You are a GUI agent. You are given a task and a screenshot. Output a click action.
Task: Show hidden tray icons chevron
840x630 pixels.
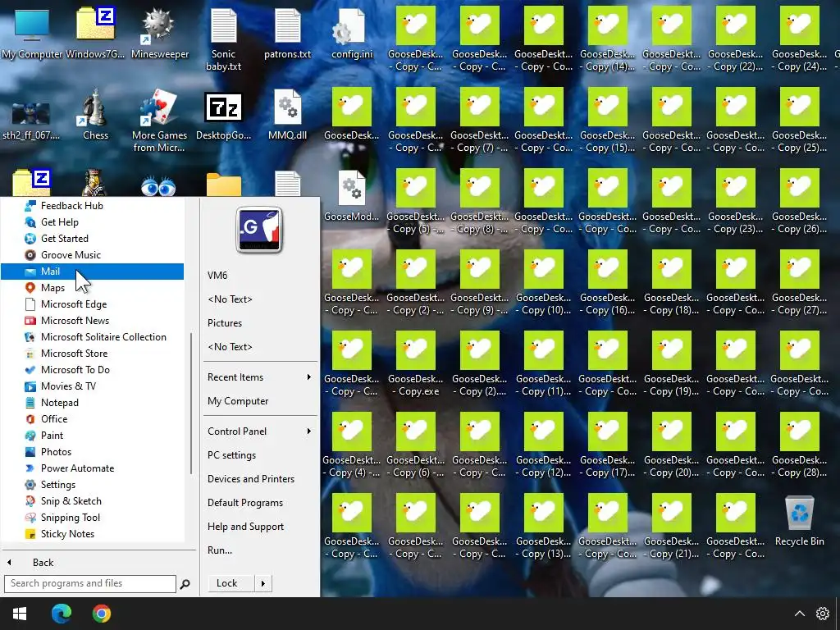coord(799,614)
